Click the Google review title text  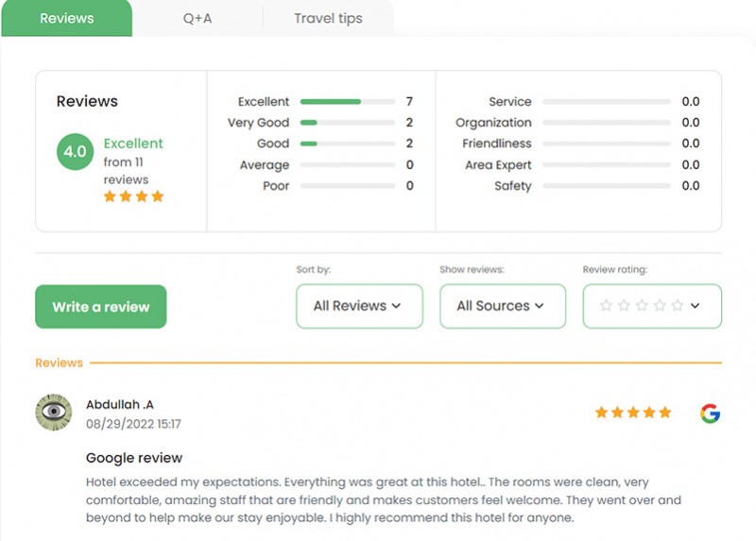(134, 458)
